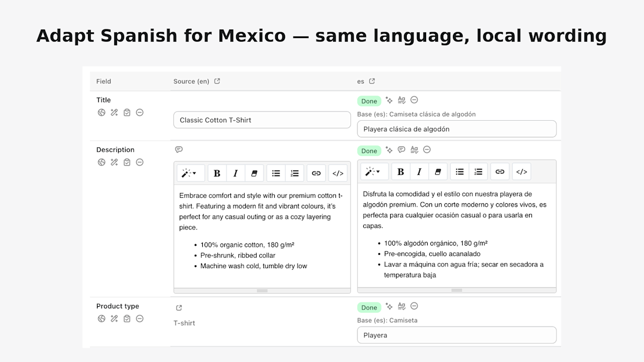This screenshot has width=644, height=362.
Task: Click the 'Base (es): Camiseta' label
Action: (x=387, y=320)
